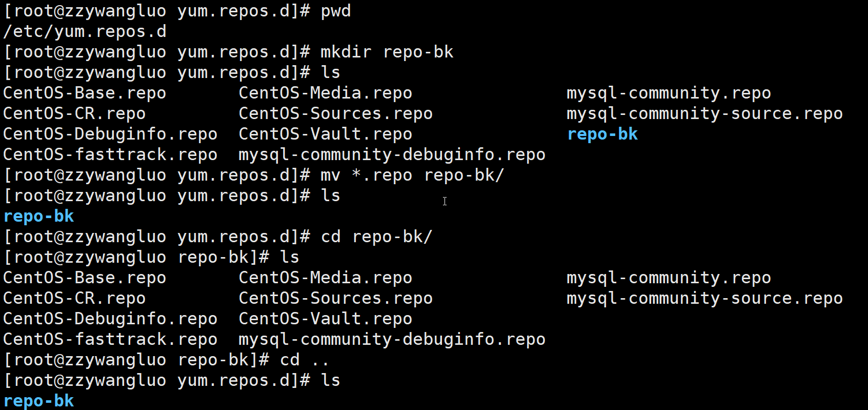The height and width of the screenshot is (410, 868).
Task: Click the mv *.repo repo-bk/ command
Action: [x=413, y=175]
